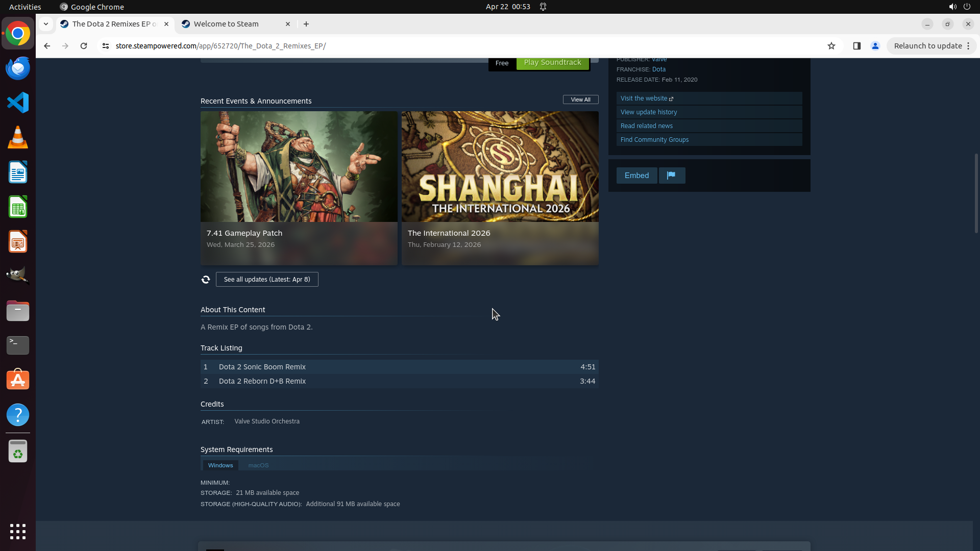
Task: Open Chrome side panel icon
Action: [x=857, y=46]
